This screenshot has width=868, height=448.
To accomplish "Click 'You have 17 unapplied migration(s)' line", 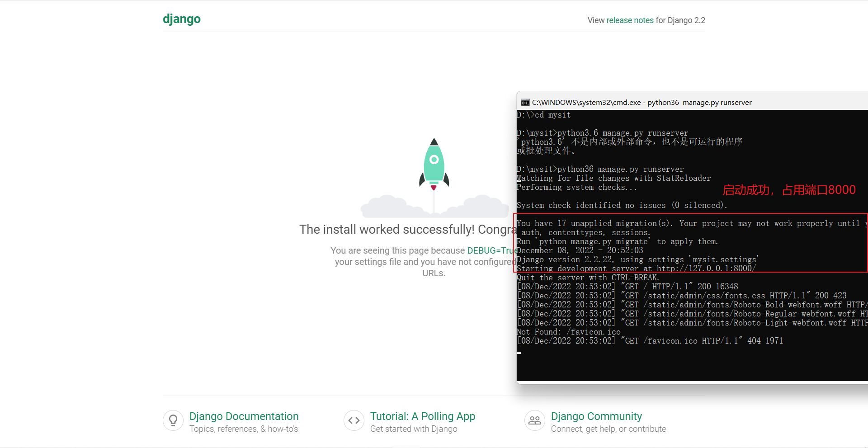I will pos(692,223).
